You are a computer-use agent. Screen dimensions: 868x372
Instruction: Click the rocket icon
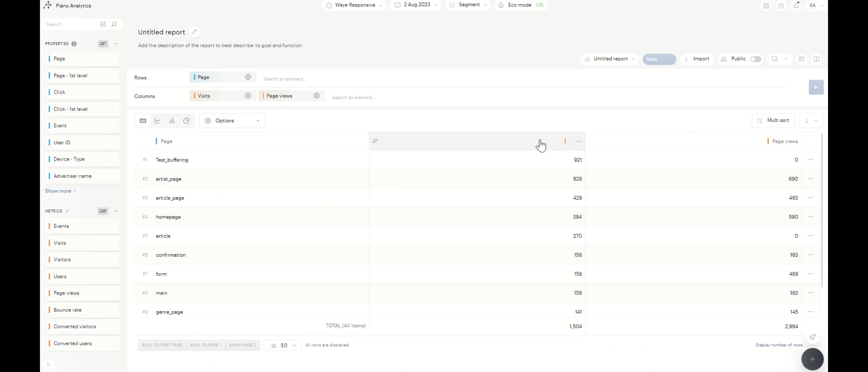coord(813,337)
